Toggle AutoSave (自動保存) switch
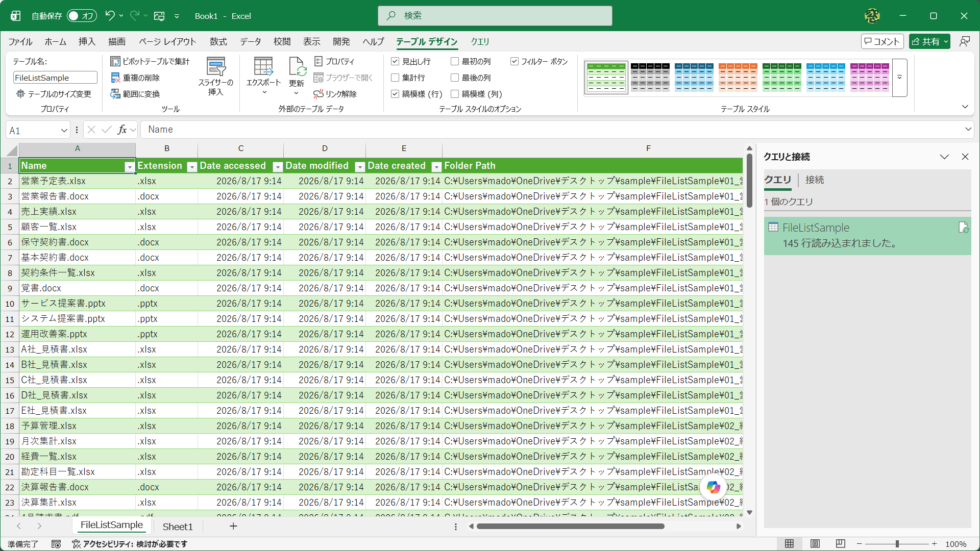The image size is (980, 551). point(82,16)
